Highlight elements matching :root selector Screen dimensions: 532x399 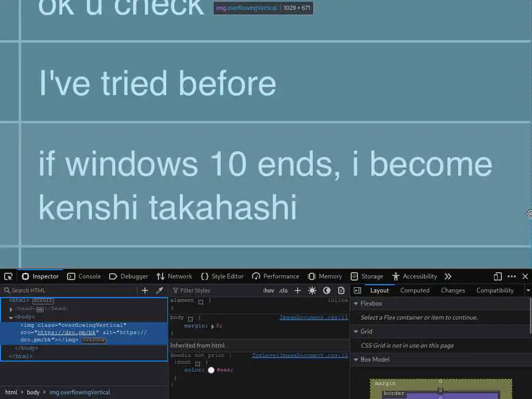(198, 363)
